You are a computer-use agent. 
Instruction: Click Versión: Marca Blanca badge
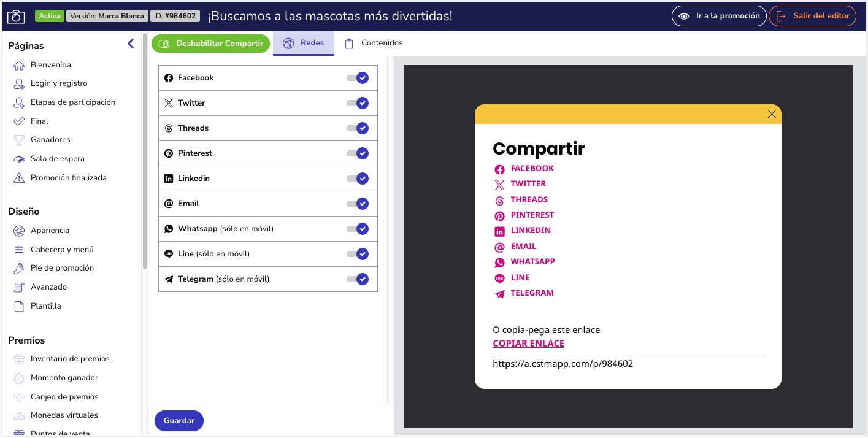tap(107, 16)
